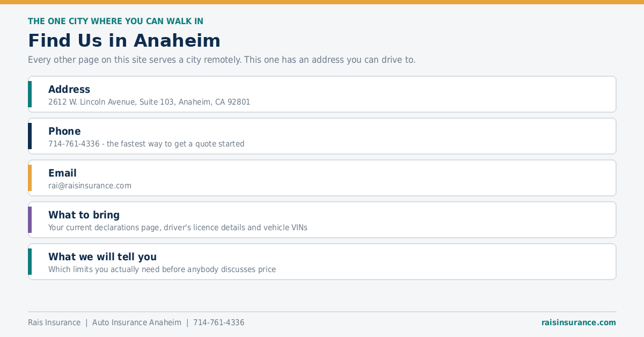Click the Rais Insurance footer text

tap(54, 323)
